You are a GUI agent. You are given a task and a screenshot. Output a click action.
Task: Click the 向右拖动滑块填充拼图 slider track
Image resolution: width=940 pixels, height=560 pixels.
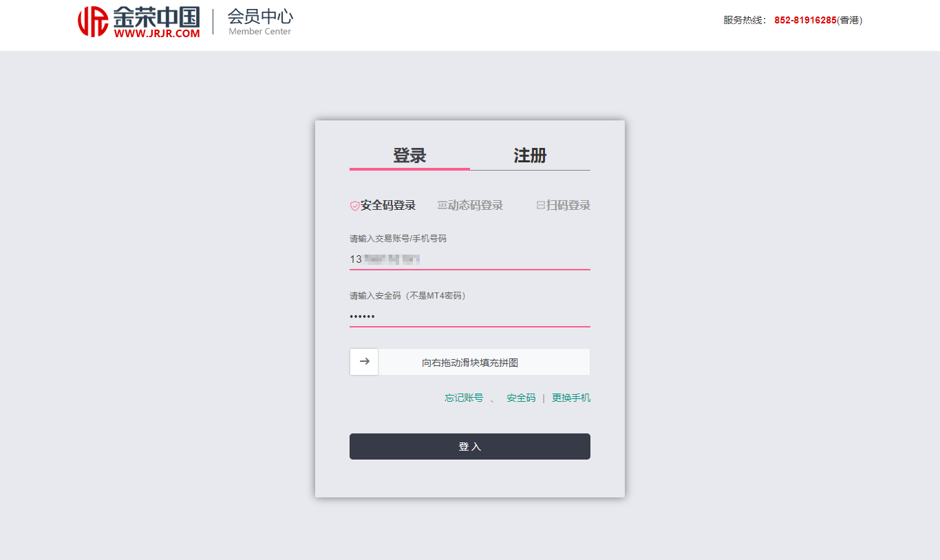483,362
